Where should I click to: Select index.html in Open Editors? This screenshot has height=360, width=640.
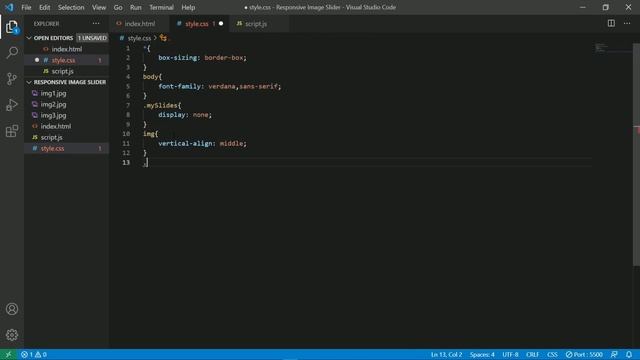coord(67,49)
